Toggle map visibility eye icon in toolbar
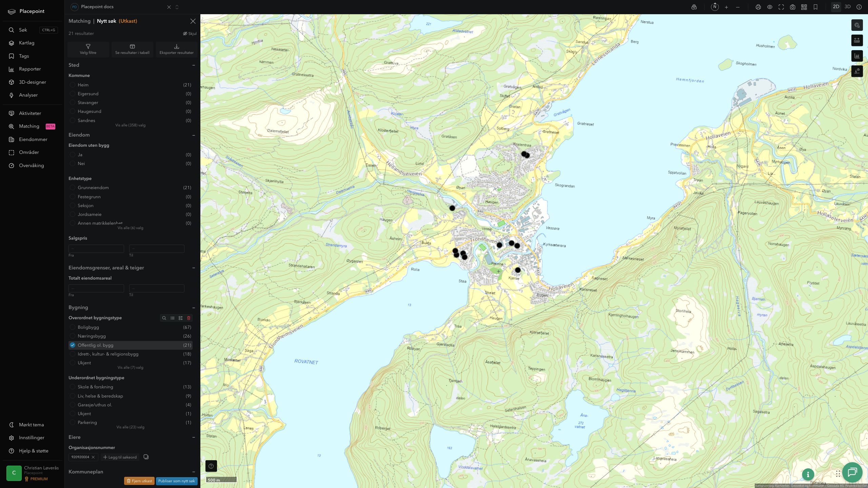Image resolution: width=868 pixels, height=488 pixels. pyautogui.click(x=770, y=7)
